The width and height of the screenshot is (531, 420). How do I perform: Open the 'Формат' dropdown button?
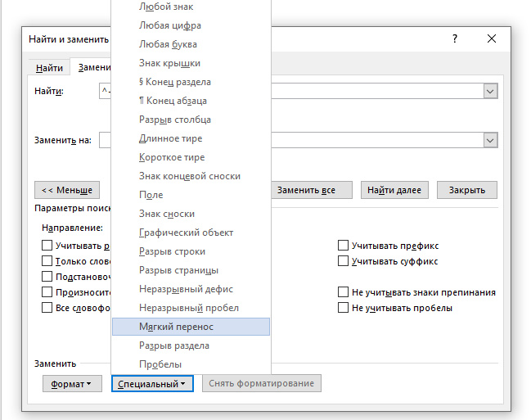(x=71, y=383)
